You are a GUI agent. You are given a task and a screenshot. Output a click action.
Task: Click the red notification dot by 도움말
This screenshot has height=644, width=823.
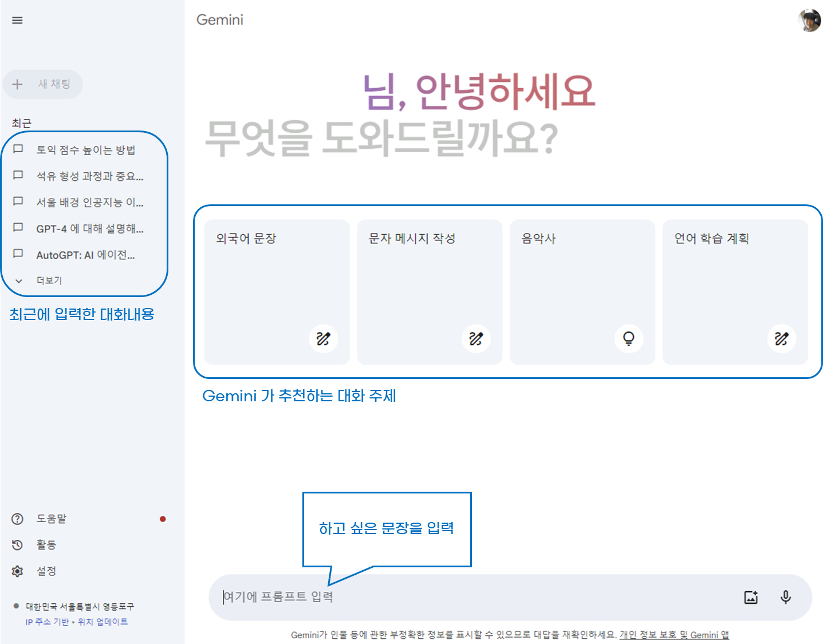click(163, 519)
